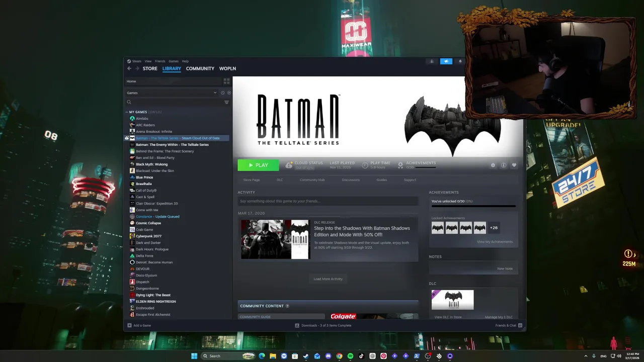Open the Batman Shadows Edition news thumbnail
The width and height of the screenshot is (644, 362).
click(275, 239)
